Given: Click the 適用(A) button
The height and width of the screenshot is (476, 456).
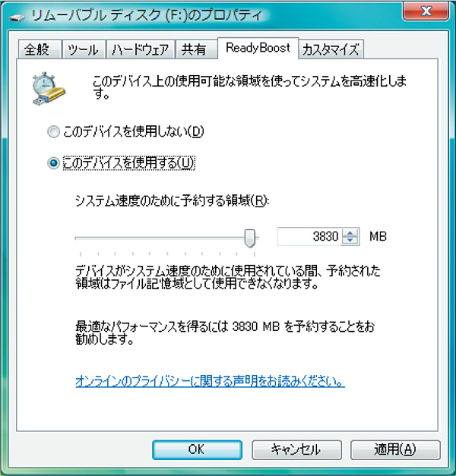Looking at the screenshot, I should pos(395,449).
